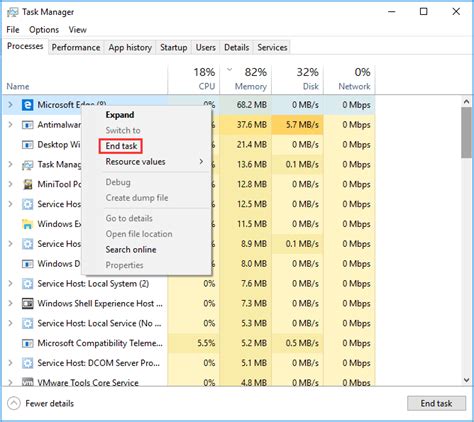Screen dimensions: 474x422
Task: Click the Service Host: DCOM Server icon
Action: (x=27, y=363)
